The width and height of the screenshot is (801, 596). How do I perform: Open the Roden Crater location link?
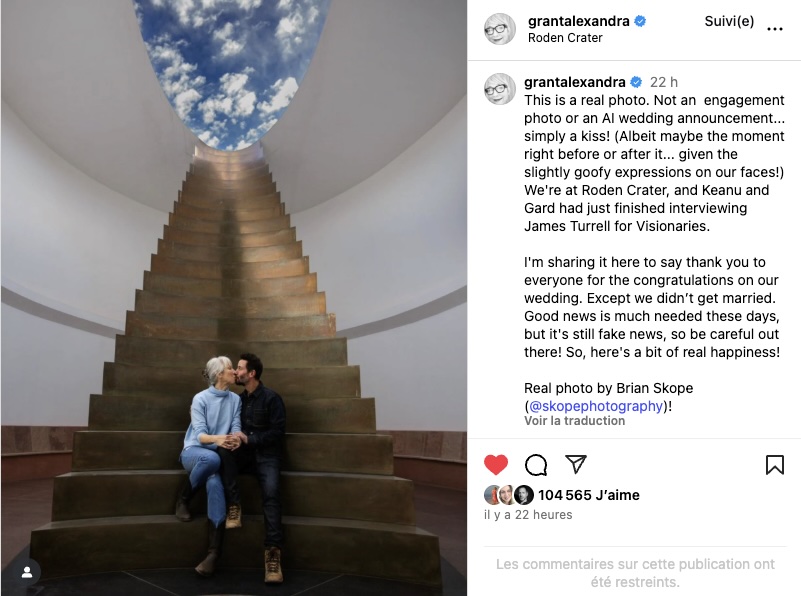[x=565, y=38]
